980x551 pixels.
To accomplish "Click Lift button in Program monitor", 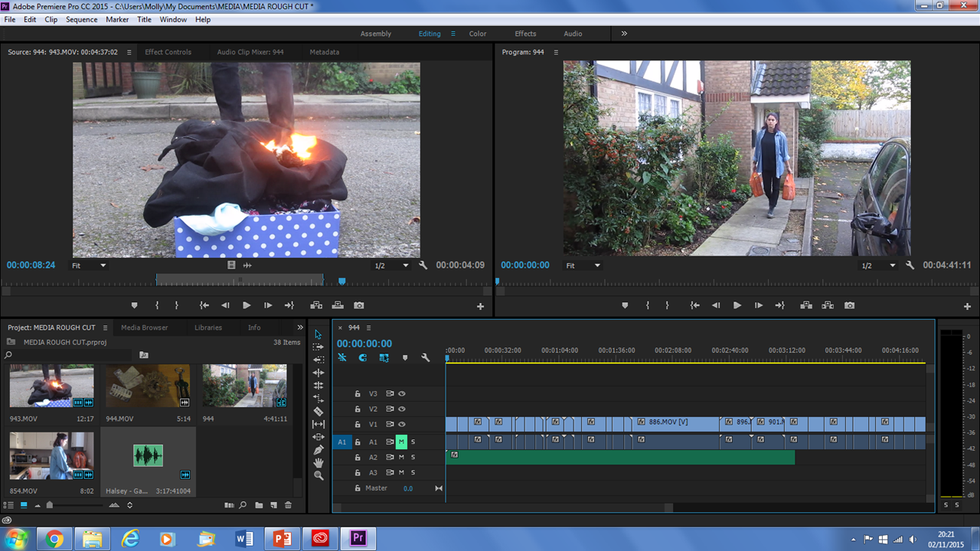I will click(x=806, y=305).
